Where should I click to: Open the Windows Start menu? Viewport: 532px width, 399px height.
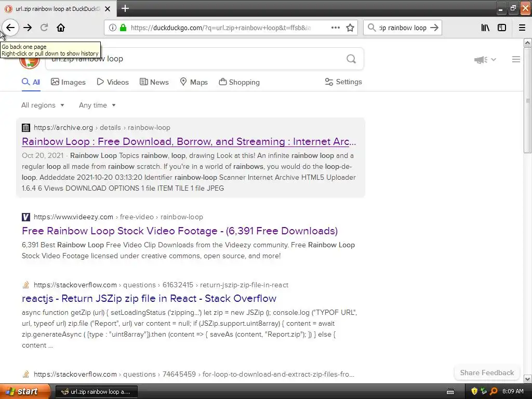click(24, 392)
